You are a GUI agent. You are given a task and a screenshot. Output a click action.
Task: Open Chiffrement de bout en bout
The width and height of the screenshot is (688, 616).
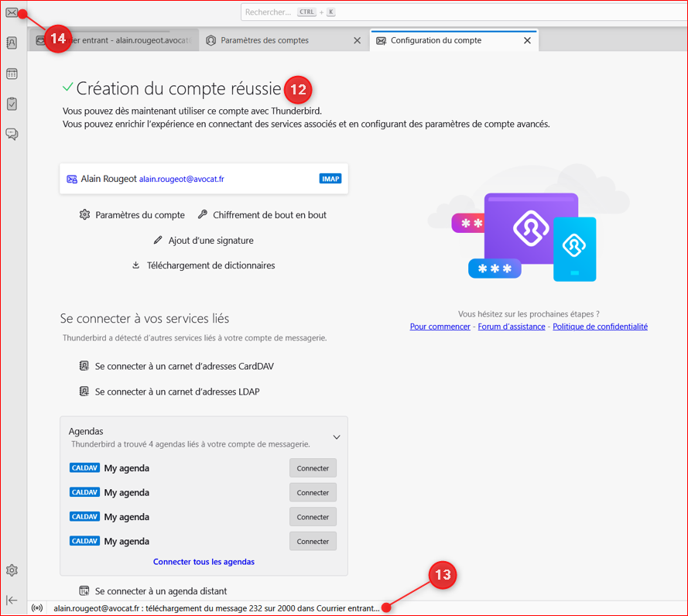[x=262, y=214]
